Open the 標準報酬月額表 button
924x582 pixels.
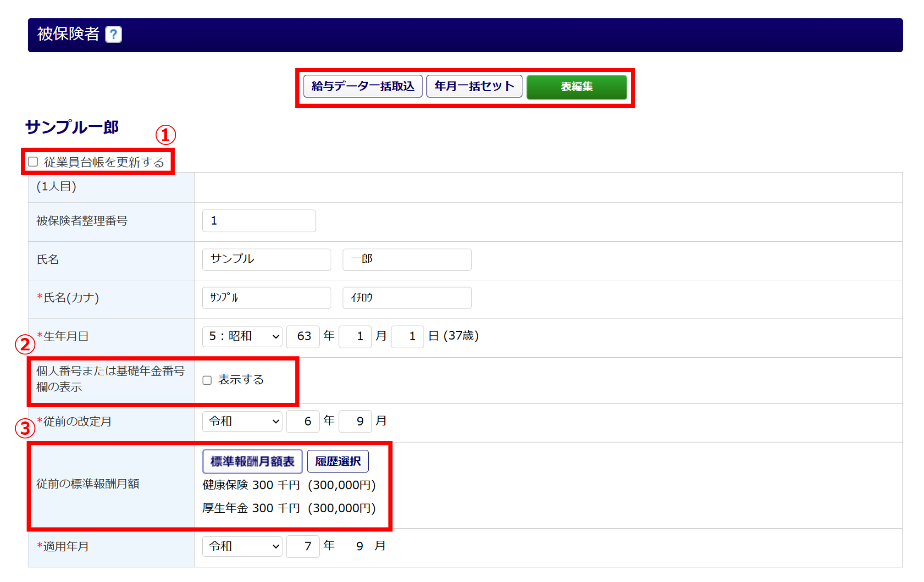(252, 461)
